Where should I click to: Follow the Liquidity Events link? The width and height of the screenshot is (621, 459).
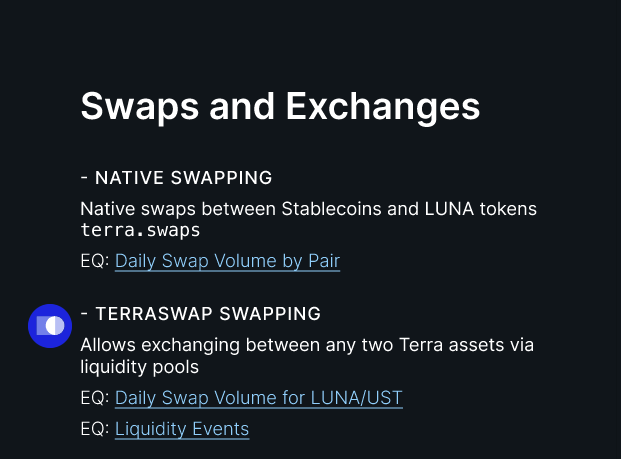(182, 429)
